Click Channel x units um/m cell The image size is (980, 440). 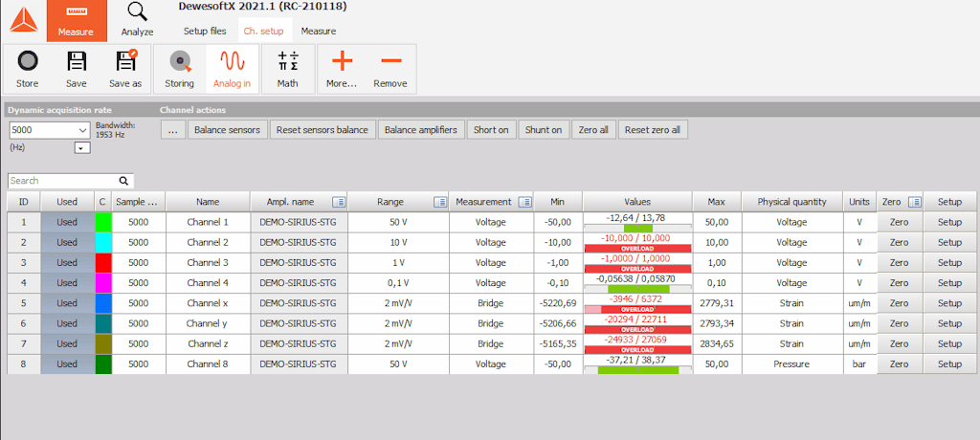[x=859, y=303]
